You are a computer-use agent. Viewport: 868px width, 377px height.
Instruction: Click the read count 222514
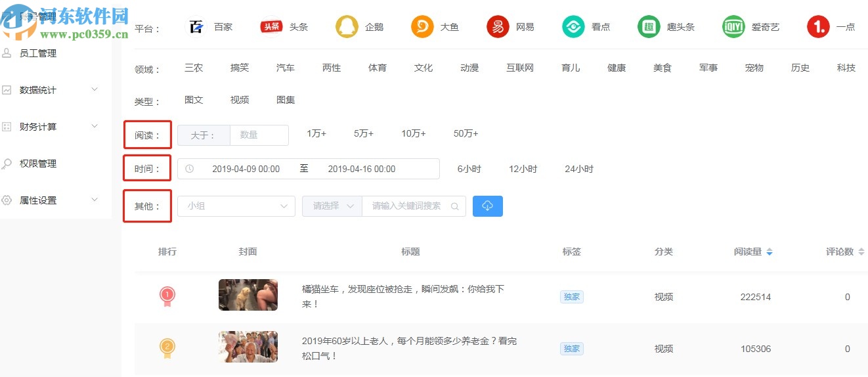[756, 297]
